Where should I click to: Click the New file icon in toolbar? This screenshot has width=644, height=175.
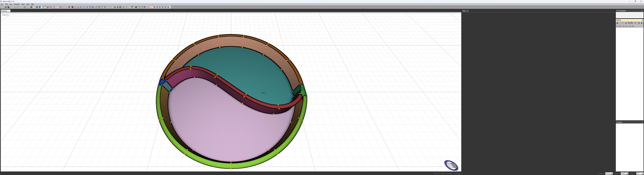coord(3,7)
